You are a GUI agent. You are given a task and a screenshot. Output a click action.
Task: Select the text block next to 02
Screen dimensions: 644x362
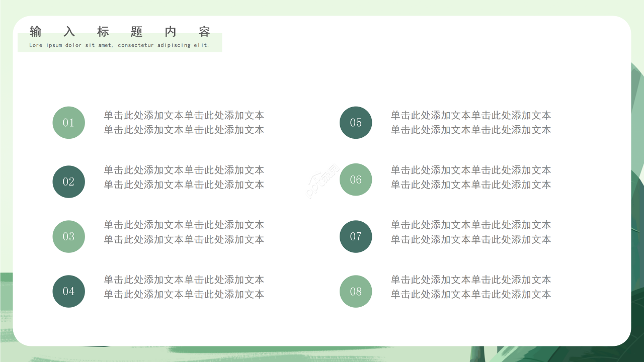184,177
